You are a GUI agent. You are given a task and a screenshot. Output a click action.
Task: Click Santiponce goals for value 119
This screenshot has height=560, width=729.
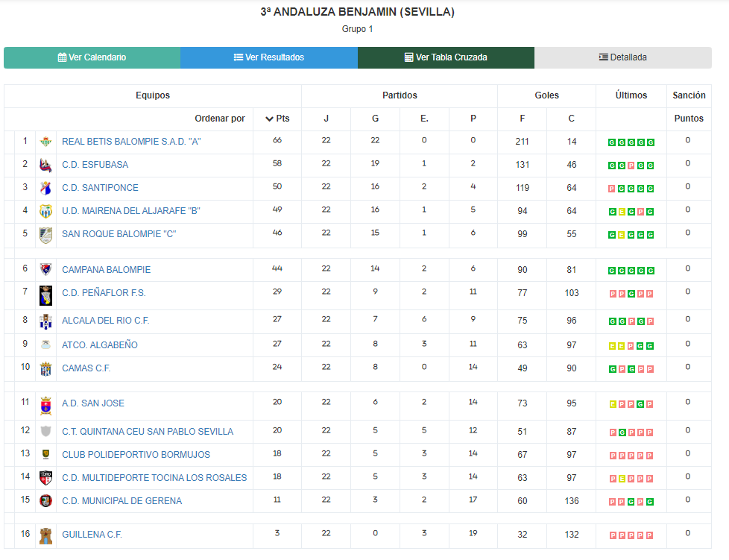[522, 188]
